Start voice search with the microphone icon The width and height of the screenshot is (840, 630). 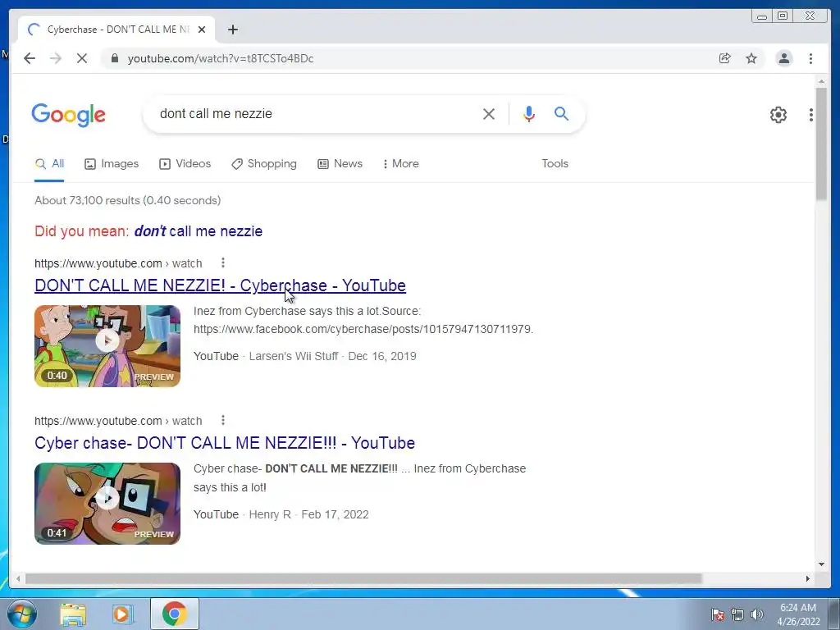coord(529,113)
